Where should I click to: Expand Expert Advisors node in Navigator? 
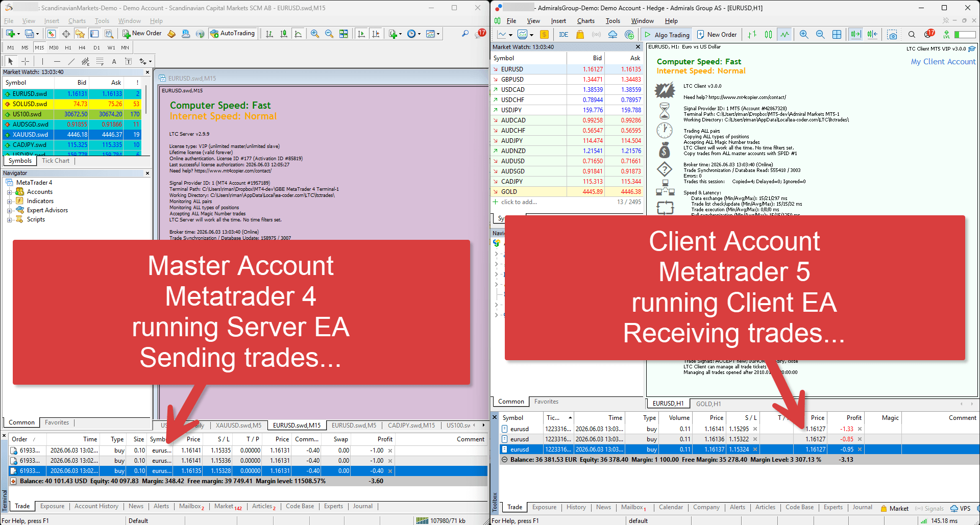(9, 211)
